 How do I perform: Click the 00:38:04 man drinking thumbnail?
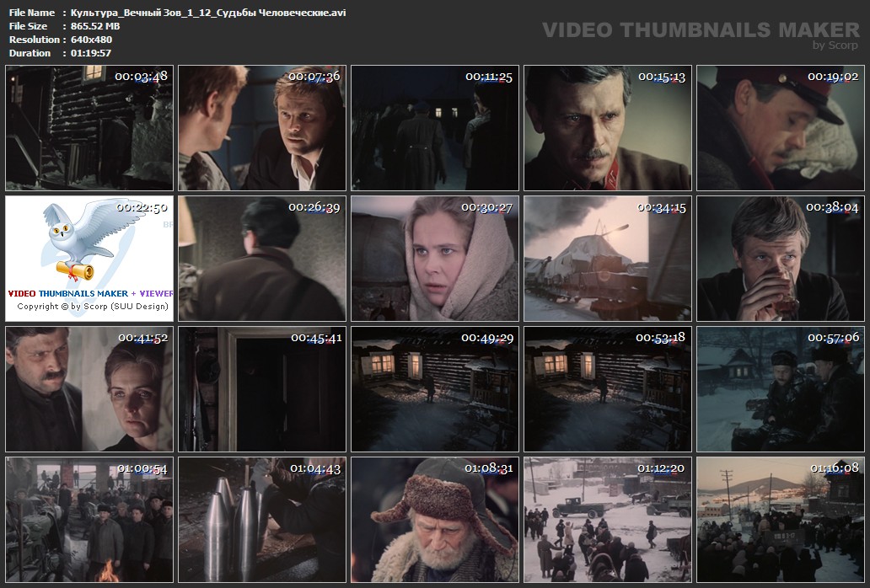tap(780, 258)
